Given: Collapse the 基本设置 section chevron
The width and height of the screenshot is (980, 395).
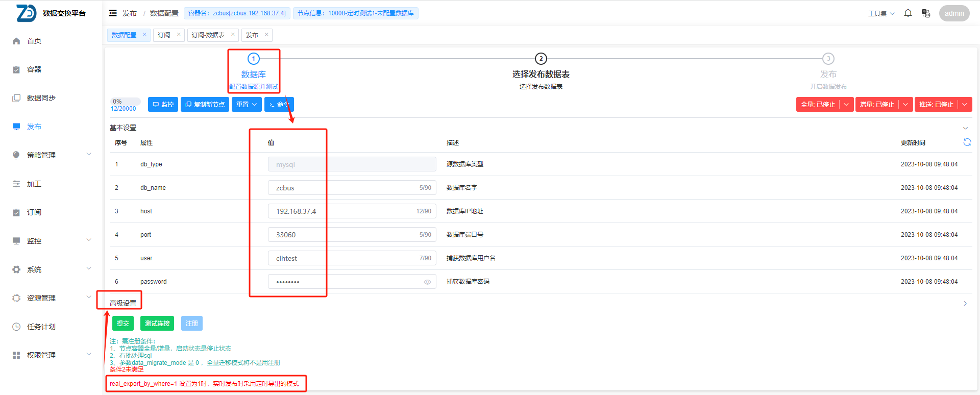Looking at the screenshot, I should coord(965,128).
